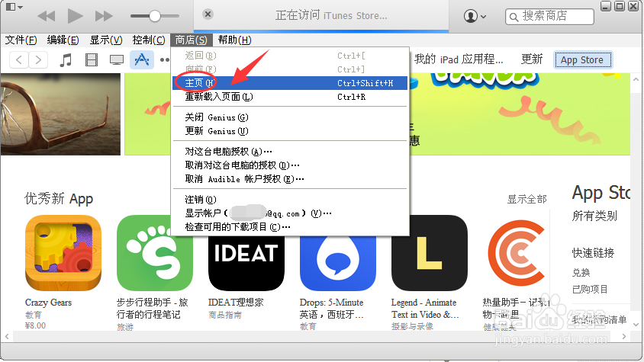Viewport: 644px width, 362px height.
Task: Go forward with the toolbar forward arrow
Action: coord(38,60)
